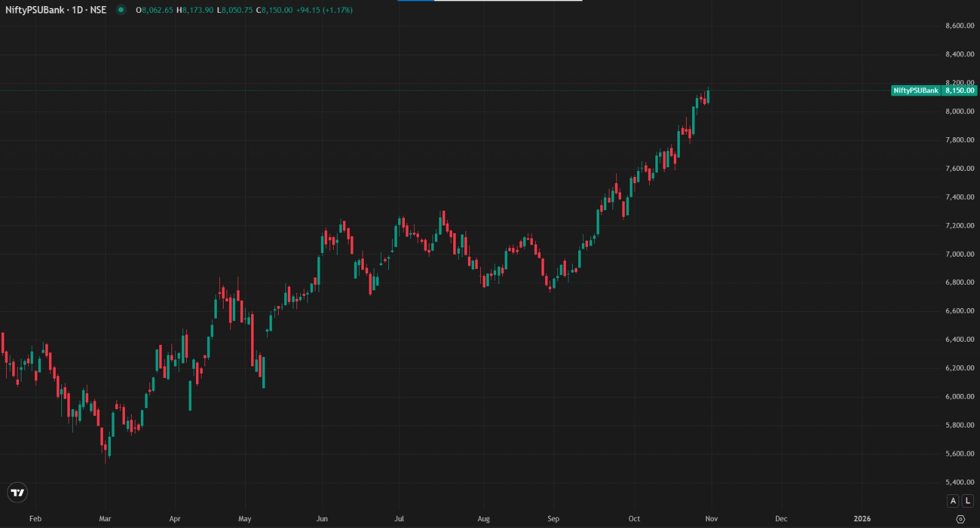Toggle auto scale button A
The image size is (980, 528).
pos(953,500)
